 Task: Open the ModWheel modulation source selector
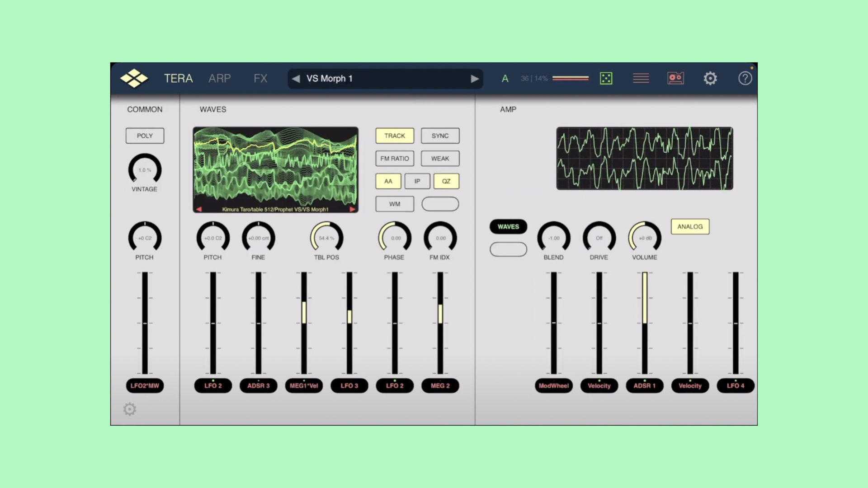[x=553, y=385]
